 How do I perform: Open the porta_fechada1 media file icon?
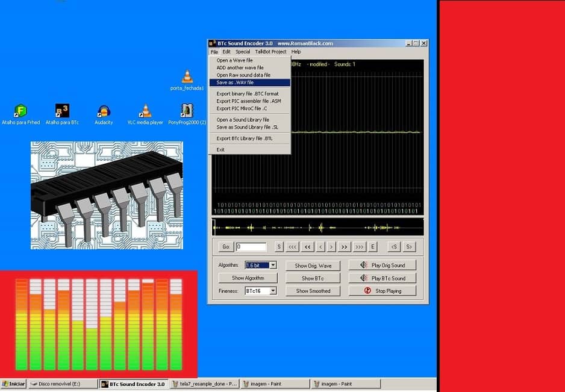tap(187, 76)
